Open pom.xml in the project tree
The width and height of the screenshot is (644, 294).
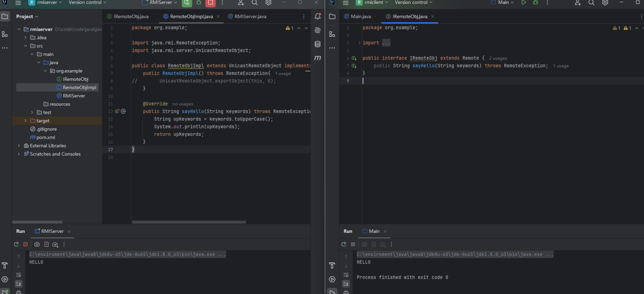(46, 137)
